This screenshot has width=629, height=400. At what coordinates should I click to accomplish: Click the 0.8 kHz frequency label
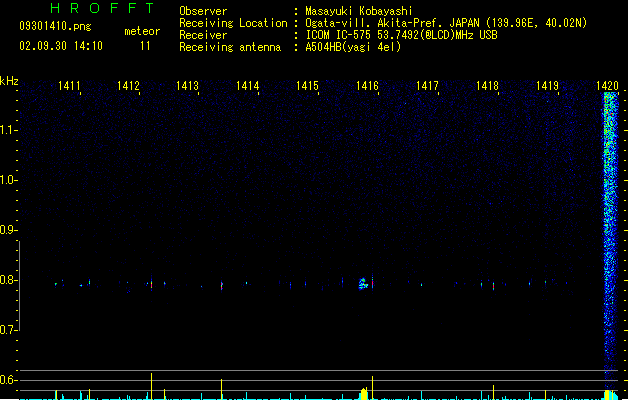[x=8, y=280]
